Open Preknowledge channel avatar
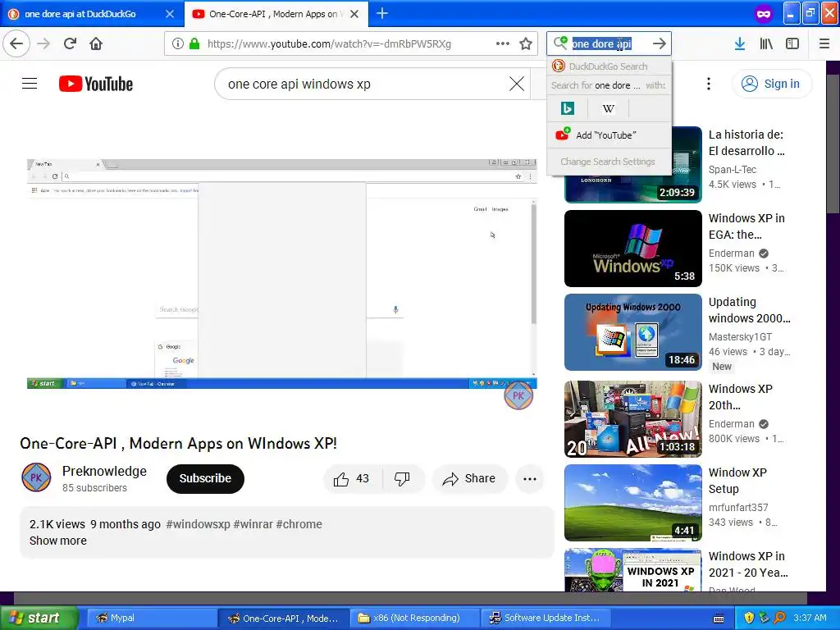Viewport: 840px width, 630px height. 36,478
